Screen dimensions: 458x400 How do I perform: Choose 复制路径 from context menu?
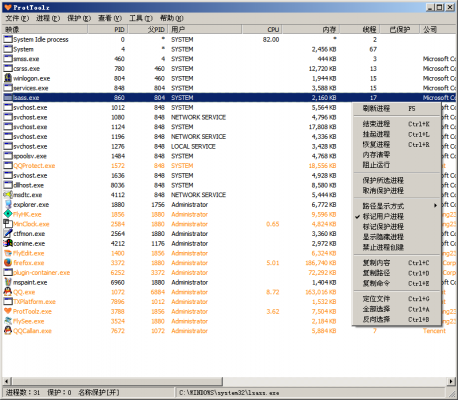[396, 273]
